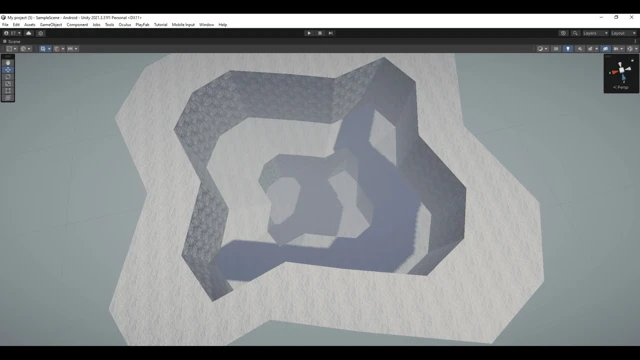
Task: Expand the Gizmos dropdown arrow
Action: coord(636,49)
